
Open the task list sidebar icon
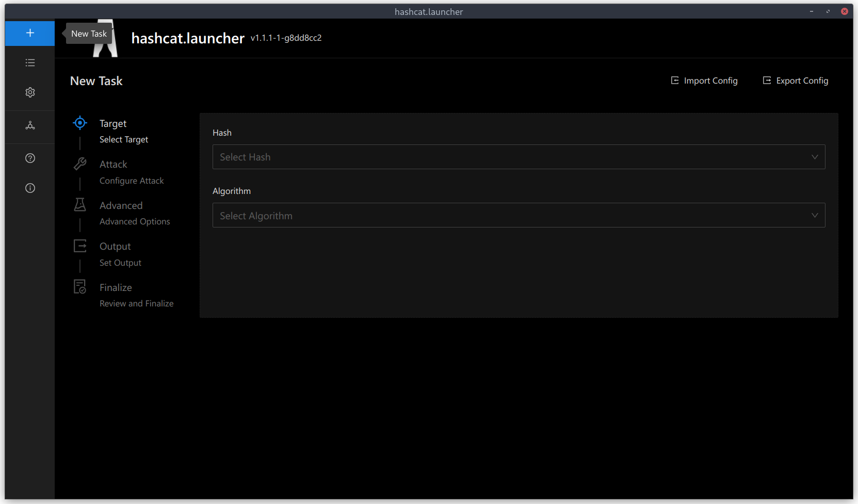click(30, 63)
